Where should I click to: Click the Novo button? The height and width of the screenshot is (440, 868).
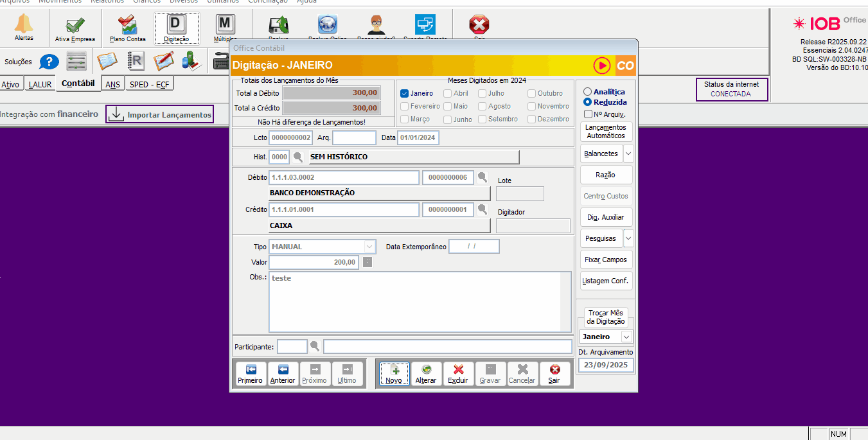tap(394, 374)
